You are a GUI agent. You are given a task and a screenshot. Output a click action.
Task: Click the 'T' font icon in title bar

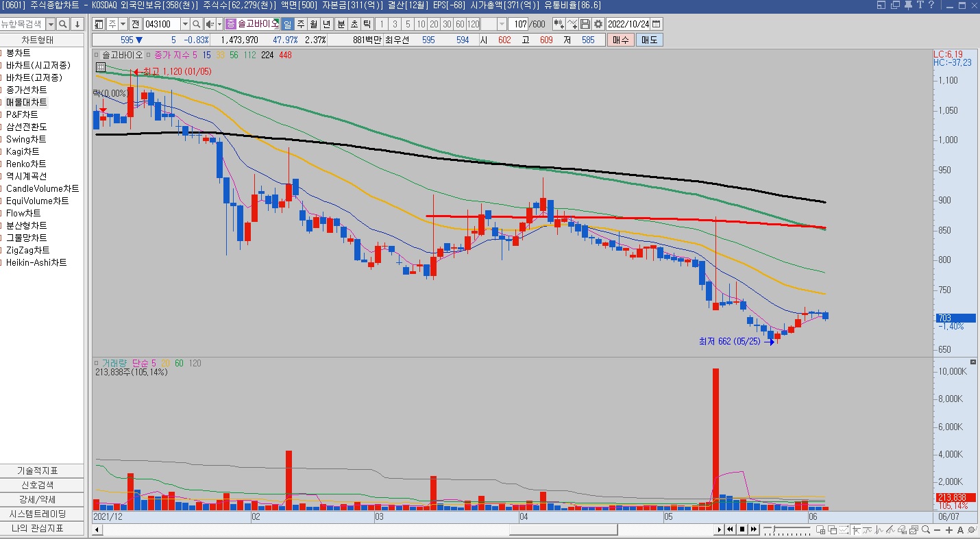920,5
